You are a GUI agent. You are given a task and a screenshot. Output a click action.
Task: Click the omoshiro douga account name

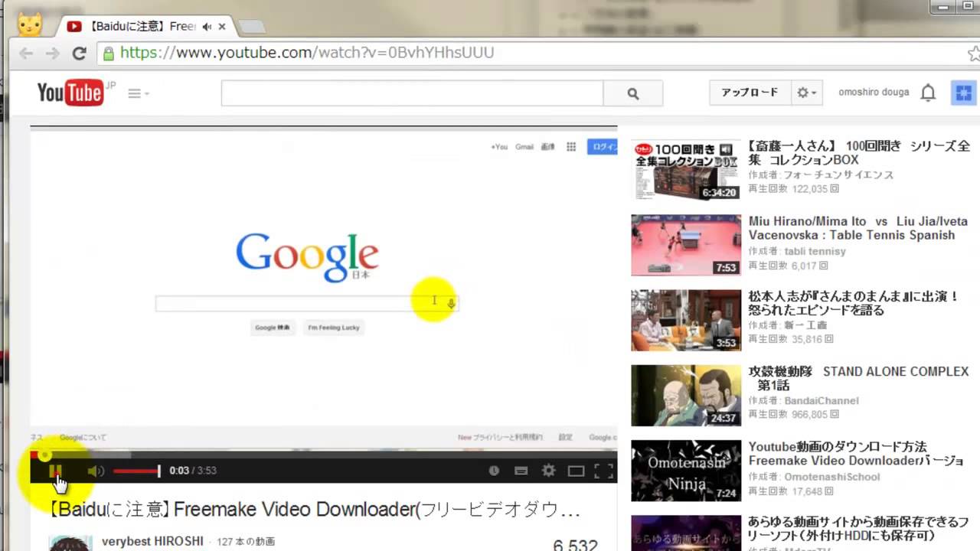pyautogui.click(x=874, y=92)
